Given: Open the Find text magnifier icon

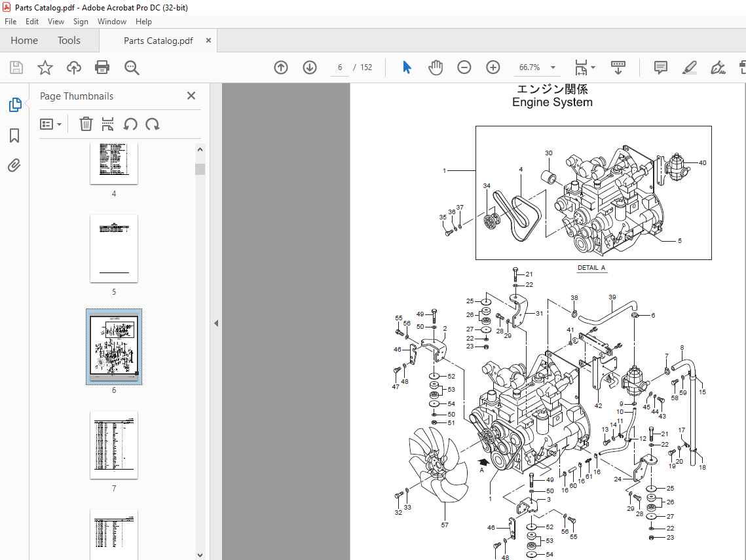Looking at the screenshot, I should coord(131,67).
